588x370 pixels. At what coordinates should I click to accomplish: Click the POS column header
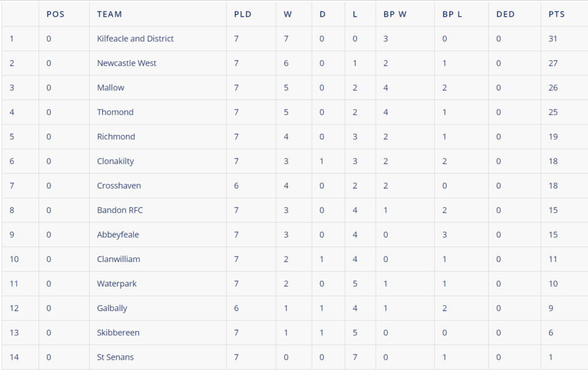[x=55, y=14]
